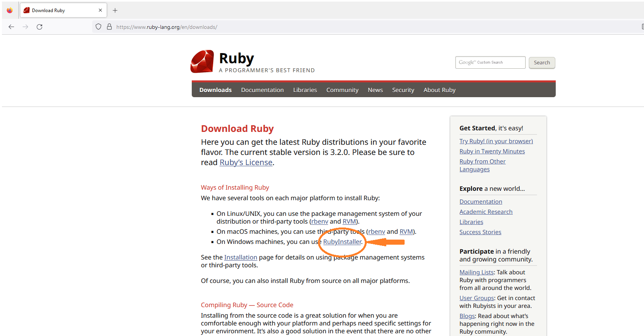Click the browser back arrow
Screen dimensions: 644x336
click(x=11, y=27)
